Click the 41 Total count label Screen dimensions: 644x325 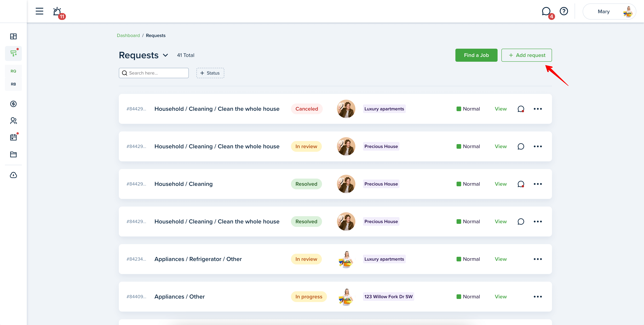pyautogui.click(x=186, y=55)
